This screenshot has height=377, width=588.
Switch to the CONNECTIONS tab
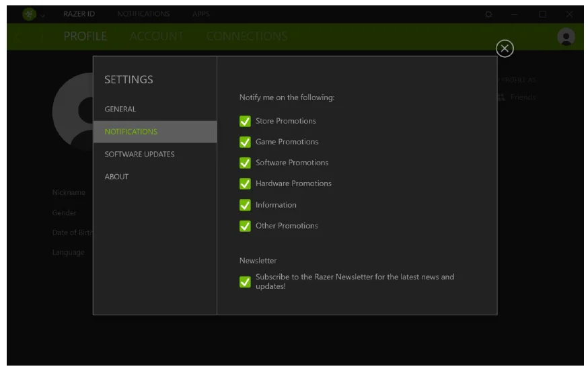(x=247, y=36)
